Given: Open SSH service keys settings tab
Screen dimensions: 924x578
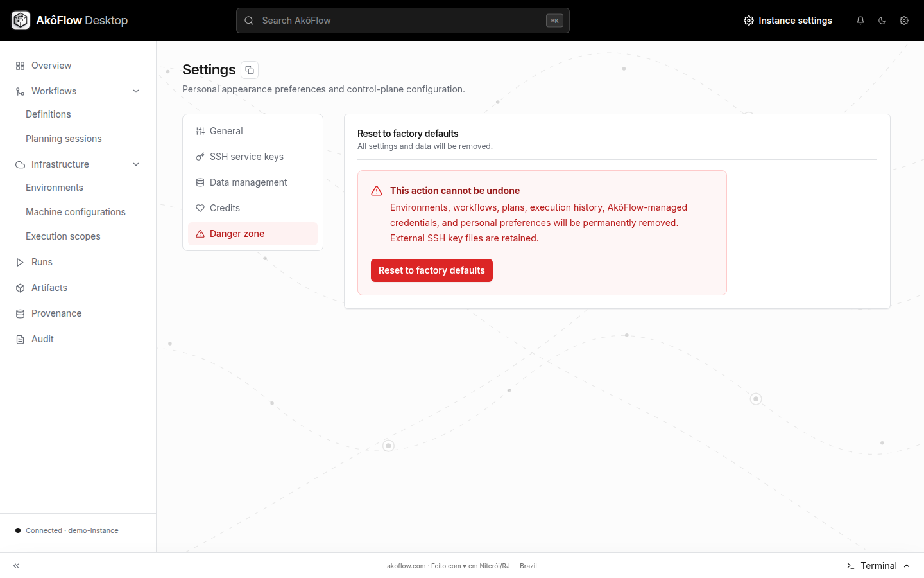Looking at the screenshot, I should 253,157.
